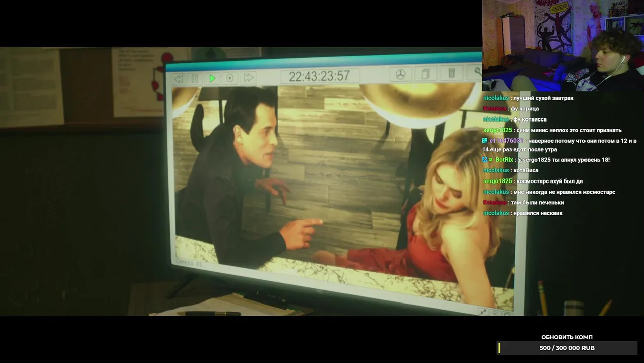Viewport: 644px width, 363px height.
Task: Click the verified badge beside BotRix
Action: click(491, 160)
